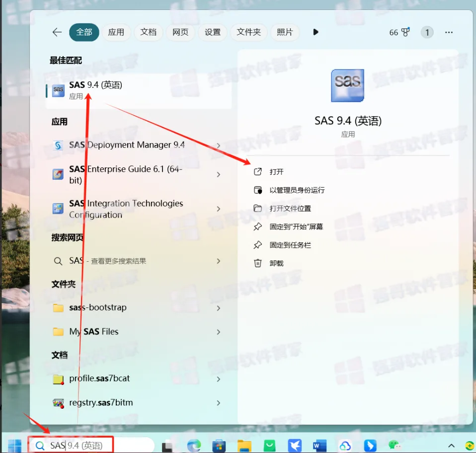Open the three-dot more options menu
The width and height of the screenshot is (476, 453).
click(449, 32)
